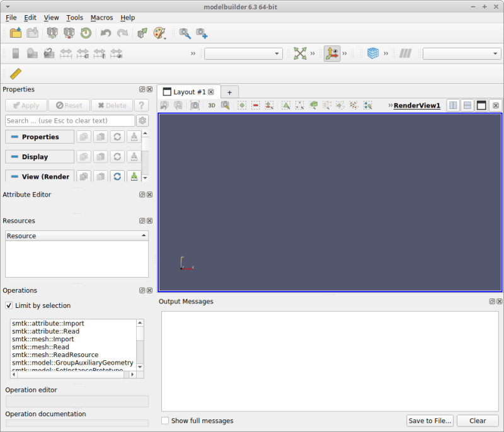Restore defaults for the Display section

(x=117, y=157)
